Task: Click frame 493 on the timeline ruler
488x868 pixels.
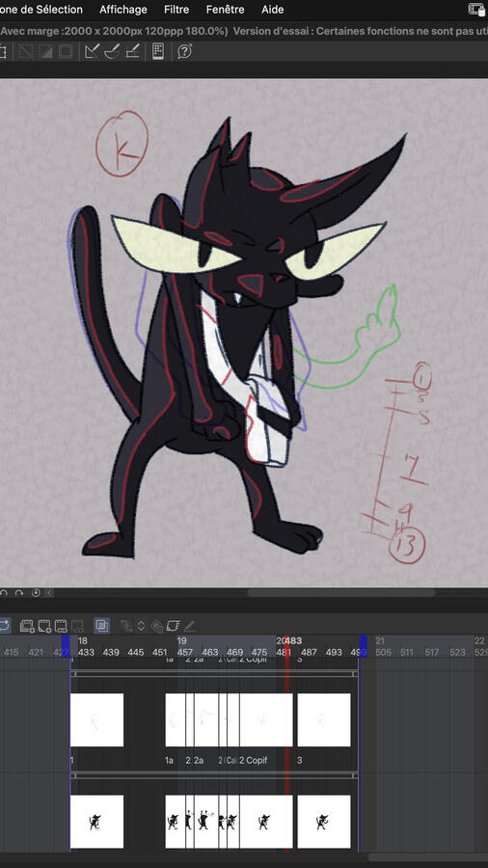Action: click(x=334, y=652)
